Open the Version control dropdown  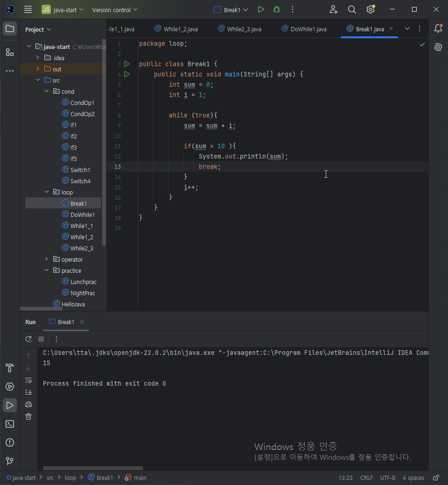click(x=114, y=10)
